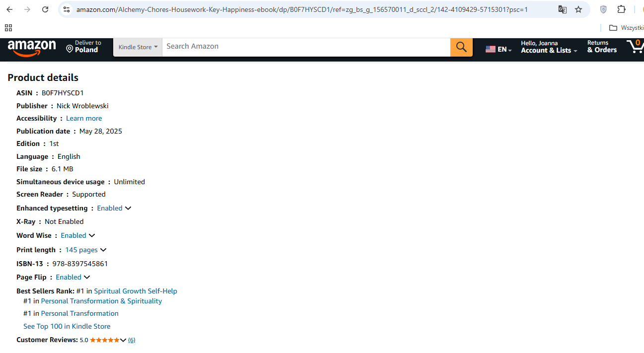Click the Product details heading
The height and width of the screenshot is (353, 644).
pos(43,77)
